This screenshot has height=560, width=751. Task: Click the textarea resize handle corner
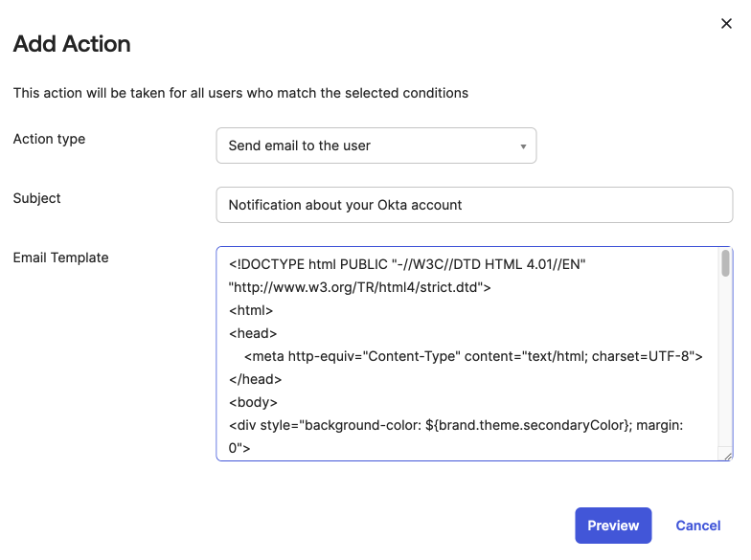point(728,456)
